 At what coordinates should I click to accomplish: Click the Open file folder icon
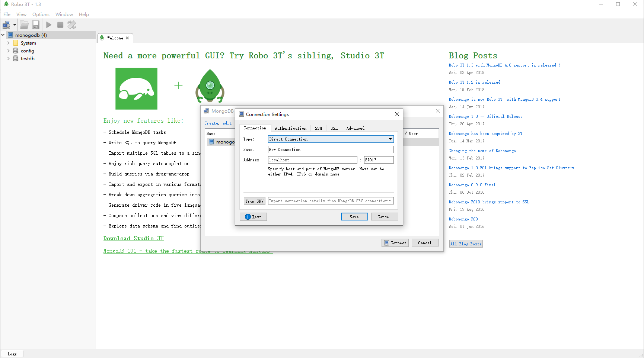[x=24, y=25]
